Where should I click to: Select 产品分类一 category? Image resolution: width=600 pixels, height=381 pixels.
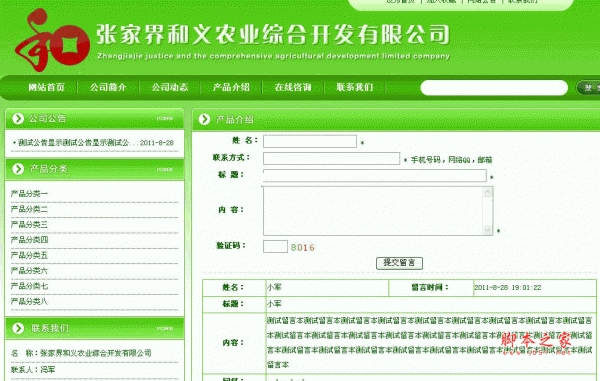point(29,194)
